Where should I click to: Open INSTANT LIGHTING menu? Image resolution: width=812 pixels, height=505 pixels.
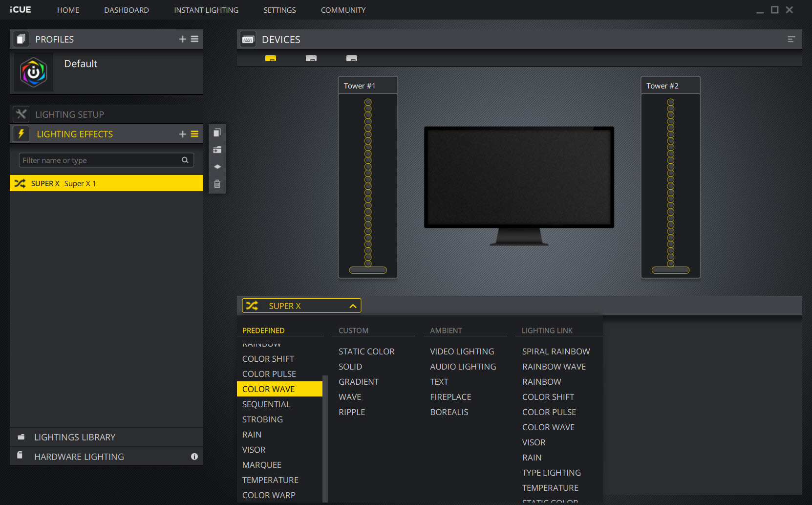pyautogui.click(x=206, y=10)
